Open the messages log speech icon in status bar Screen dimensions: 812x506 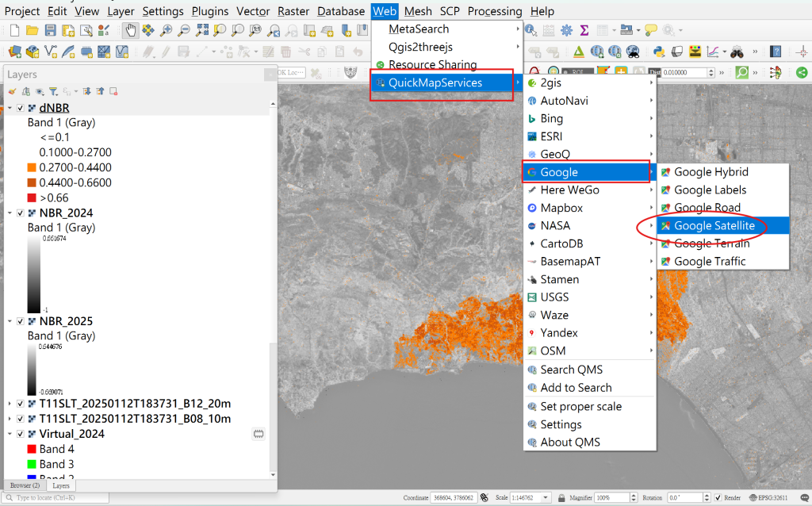[x=804, y=498]
